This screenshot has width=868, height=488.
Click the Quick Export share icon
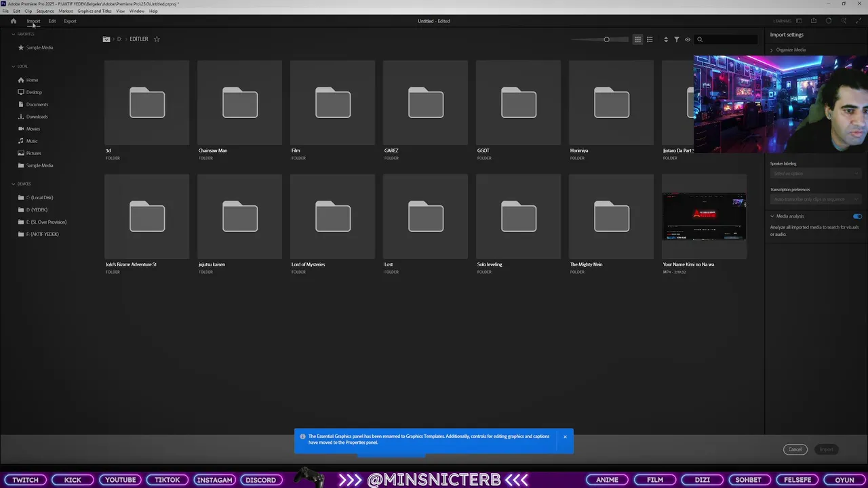tap(814, 21)
